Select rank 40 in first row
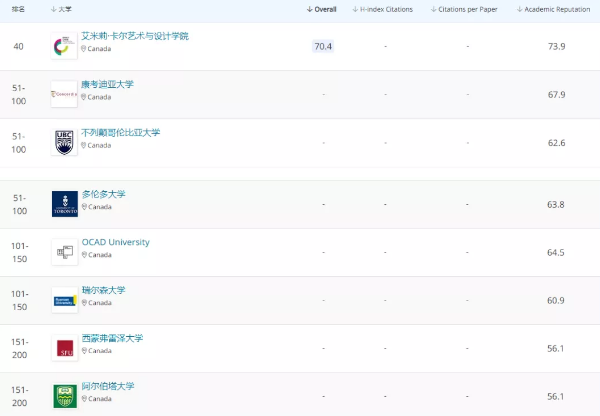Screen dimensions: 600x416 pos(18,46)
